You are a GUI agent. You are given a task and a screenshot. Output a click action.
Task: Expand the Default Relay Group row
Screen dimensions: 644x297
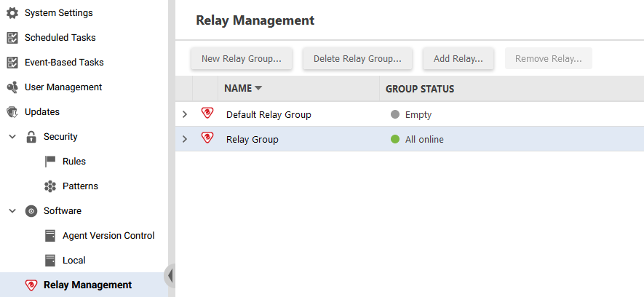(185, 114)
